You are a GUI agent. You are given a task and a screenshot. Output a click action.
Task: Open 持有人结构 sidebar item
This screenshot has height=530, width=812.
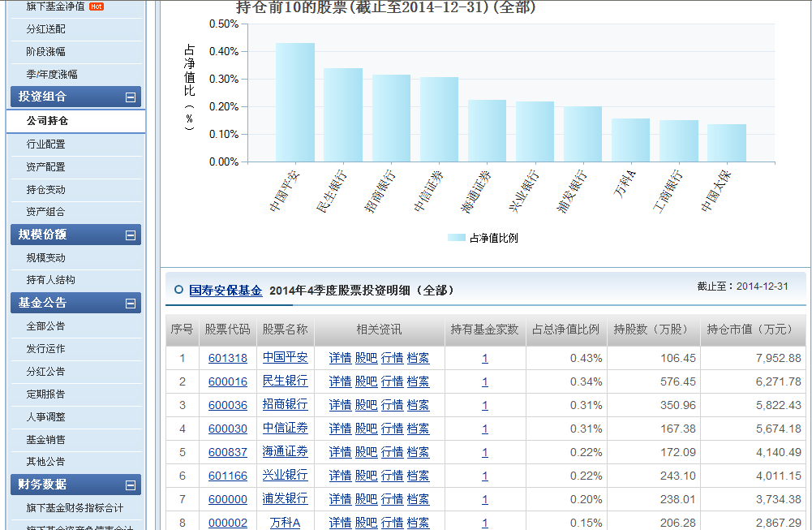coord(51,280)
